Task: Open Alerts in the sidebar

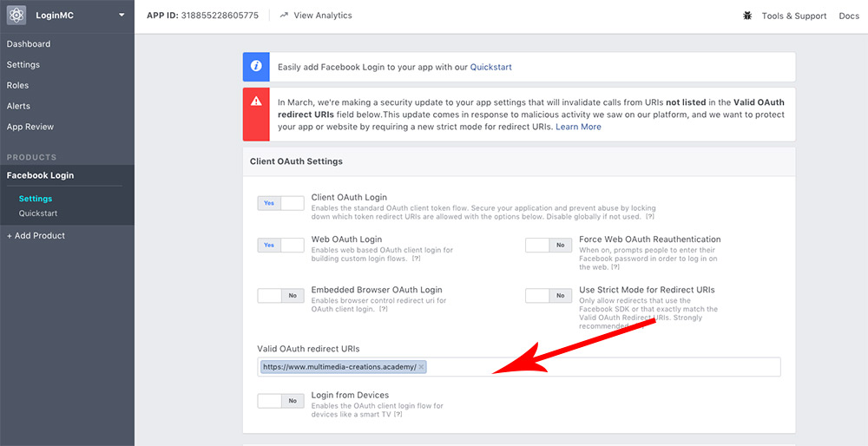Action: [x=18, y=106]
